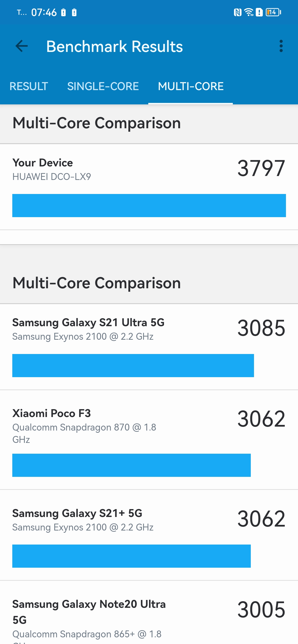Open the three-dot overflow menu
The width and height of the screenshot is (298, 644).
click(281, 46)
